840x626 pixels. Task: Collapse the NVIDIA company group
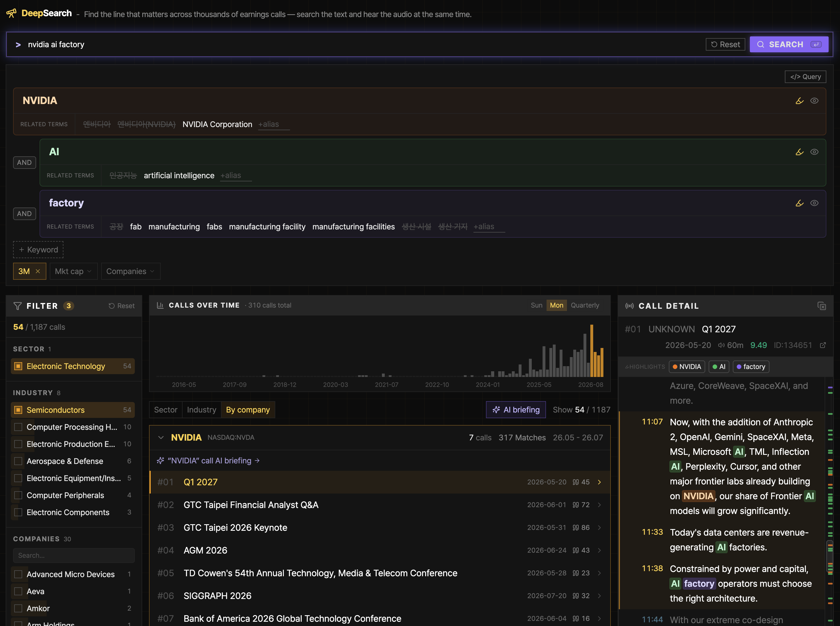[161, 438]
